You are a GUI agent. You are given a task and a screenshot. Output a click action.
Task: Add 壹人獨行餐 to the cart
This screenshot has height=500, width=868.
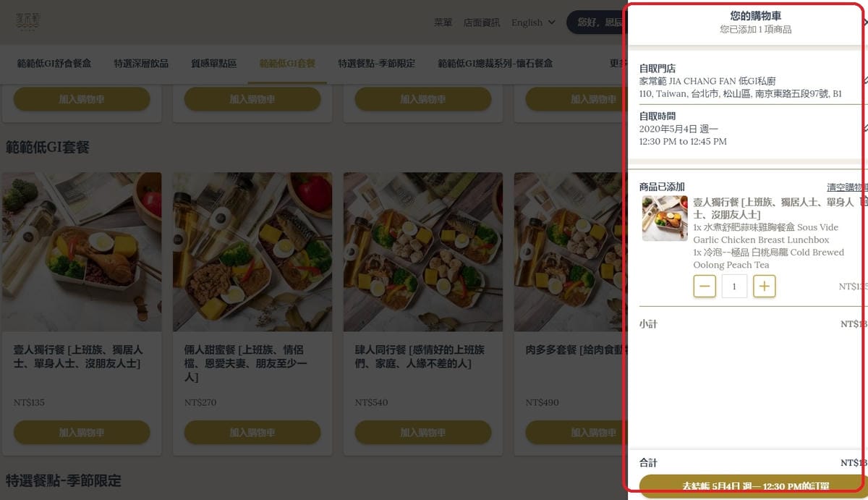[81, 432]
